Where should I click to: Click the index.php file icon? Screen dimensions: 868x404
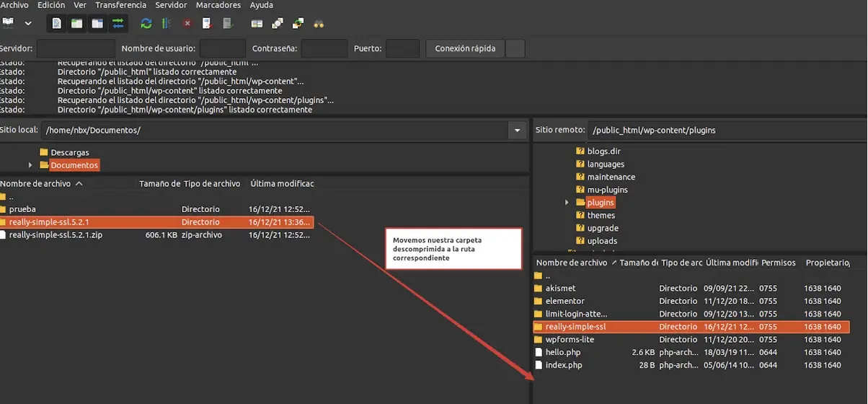[538, 365]
